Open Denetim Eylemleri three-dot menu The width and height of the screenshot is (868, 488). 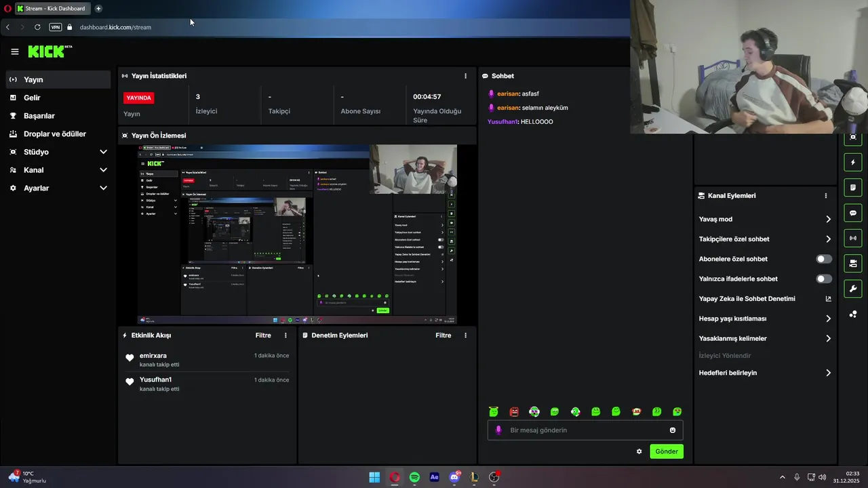coord(465,335)
